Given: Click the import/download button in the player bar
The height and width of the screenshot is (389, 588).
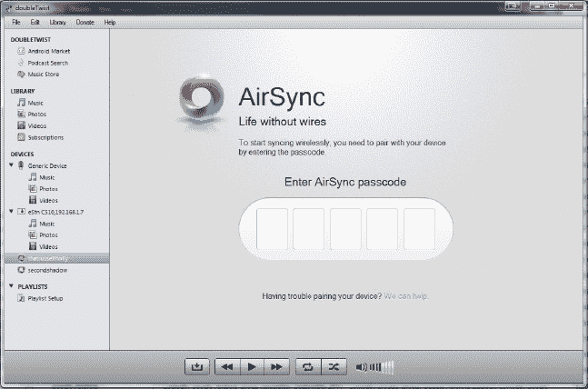Looking at the screenshot, I should click(197, 366).
